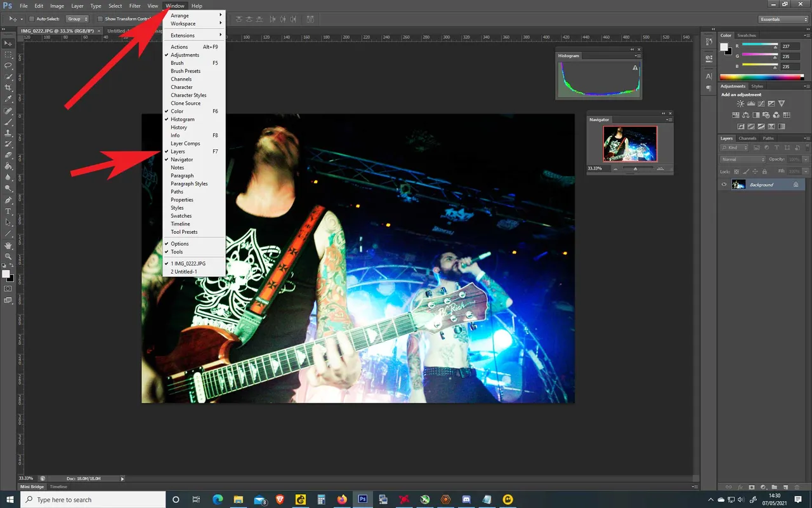
Task: Add a Brightness/Contrast adjustment
Action: point(740,104)
